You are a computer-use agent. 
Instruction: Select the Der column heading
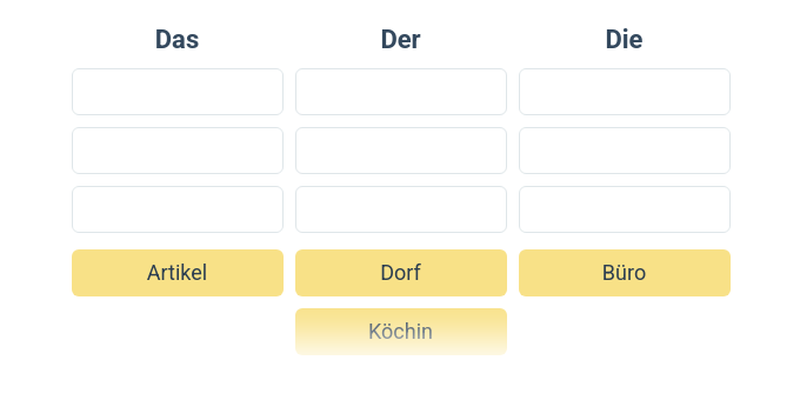pos(400,39)
